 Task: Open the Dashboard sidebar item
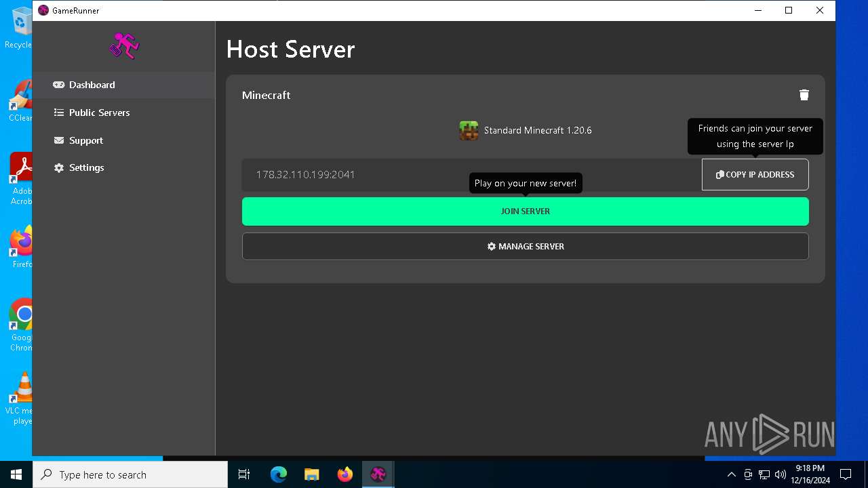(123, 85)
